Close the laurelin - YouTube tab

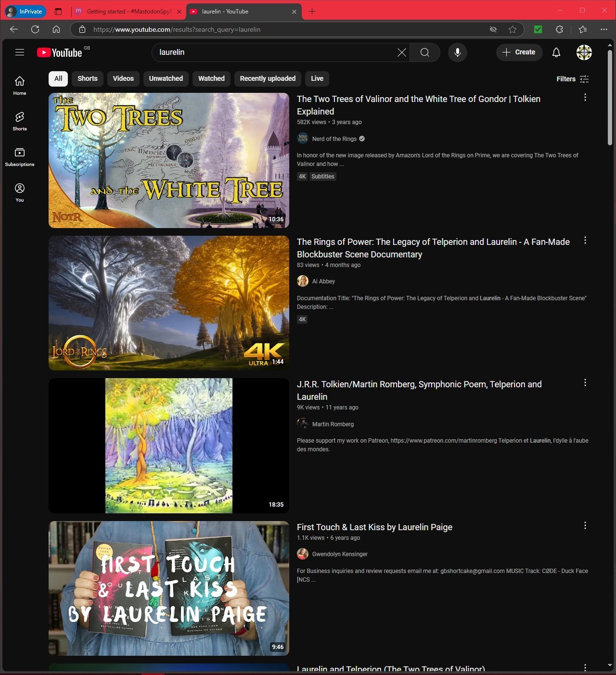[294, 12]
